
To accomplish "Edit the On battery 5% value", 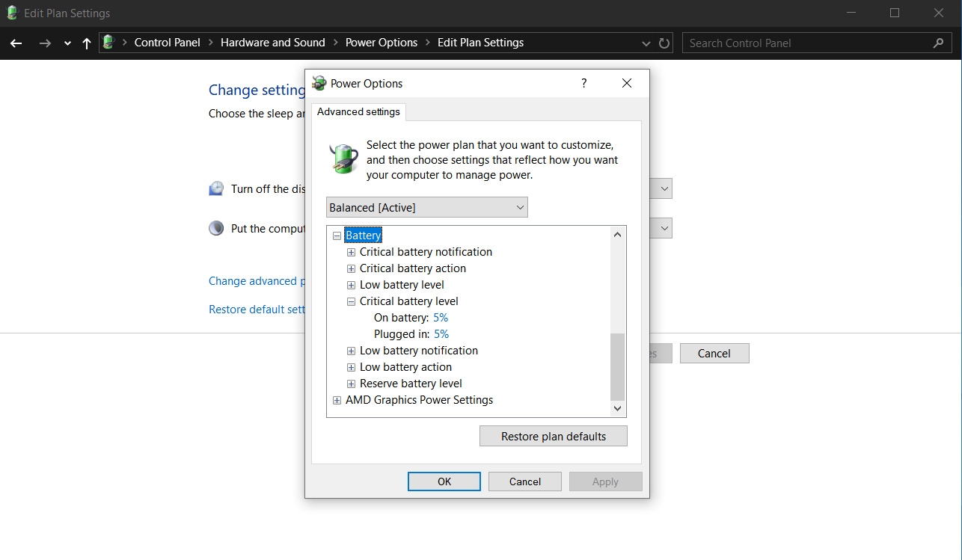I will [x=441, y=318].
